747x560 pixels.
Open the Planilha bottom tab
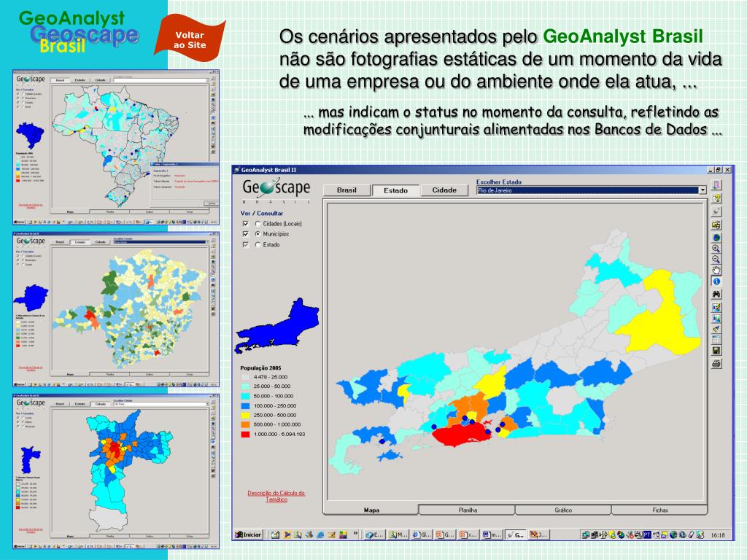[468, 510]
